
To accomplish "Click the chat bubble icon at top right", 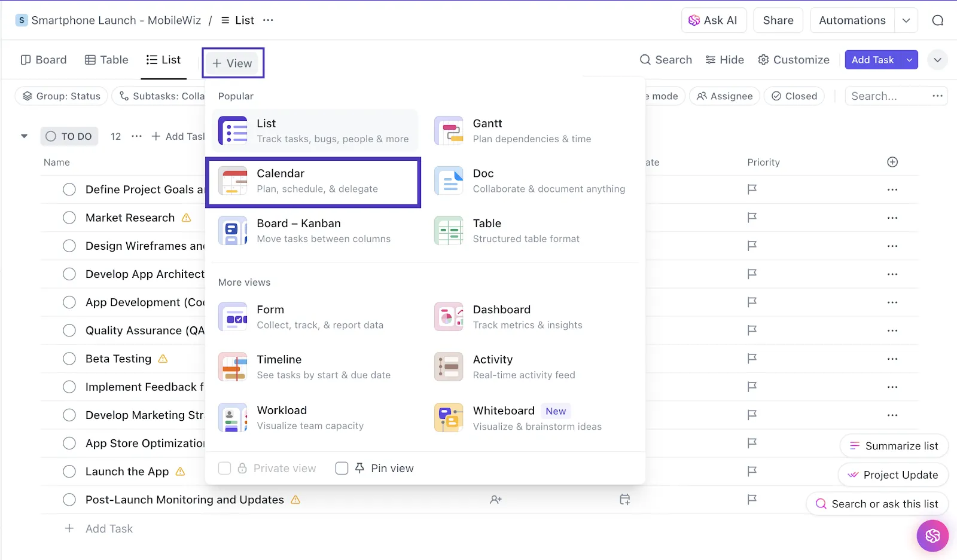I will click(938, 20).
